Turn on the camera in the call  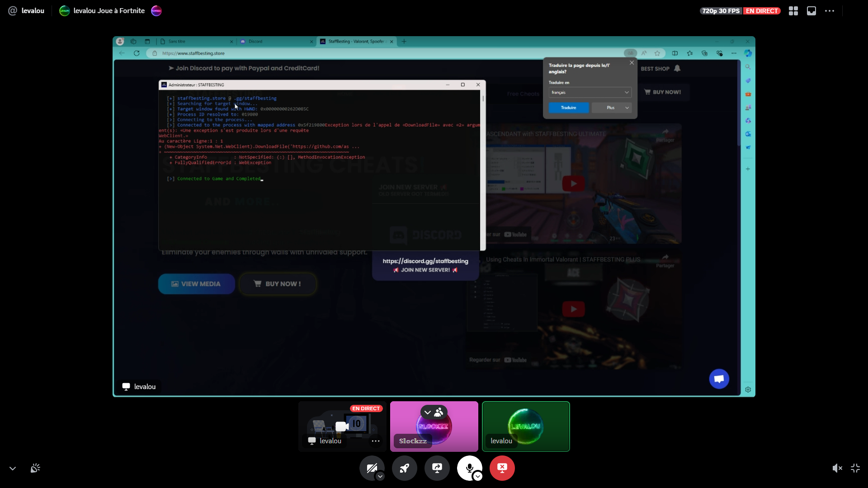(x=372, y=468)
